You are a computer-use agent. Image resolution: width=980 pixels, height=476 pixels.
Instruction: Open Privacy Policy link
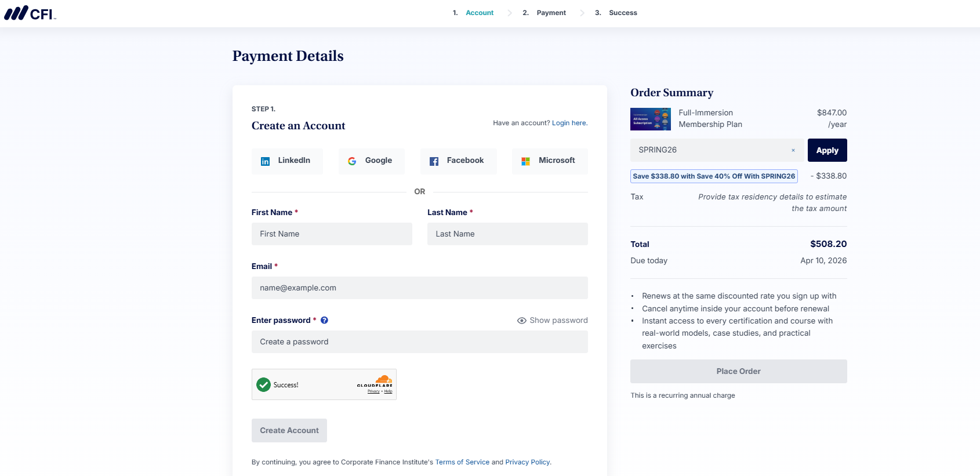click(x=528, y=462)
